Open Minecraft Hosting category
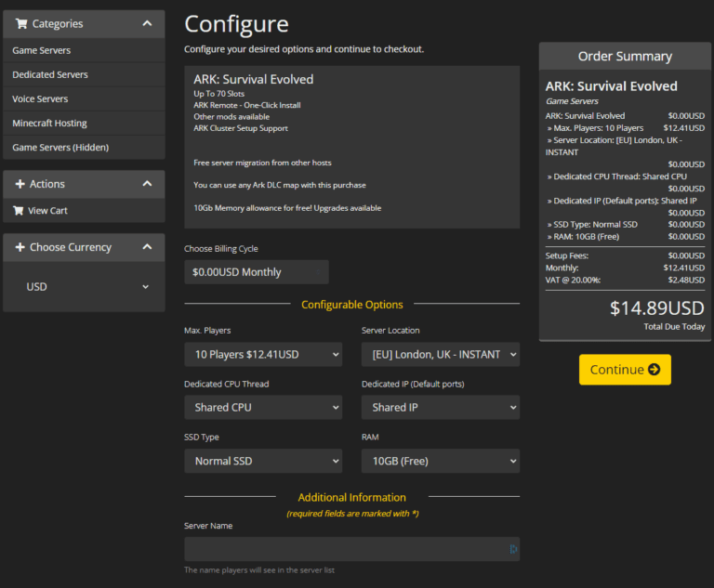 pos(84,123)
